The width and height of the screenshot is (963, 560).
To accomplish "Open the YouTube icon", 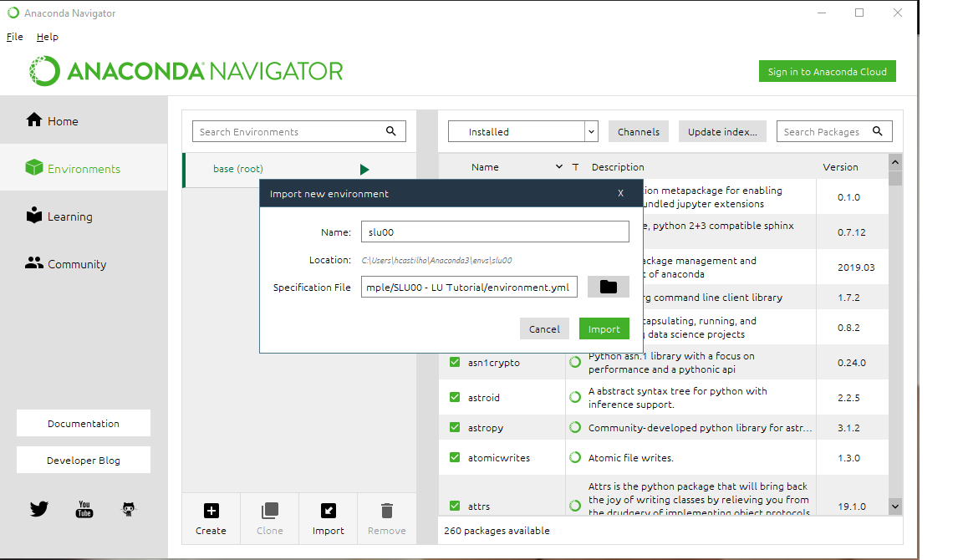I will tap(84, 509).
